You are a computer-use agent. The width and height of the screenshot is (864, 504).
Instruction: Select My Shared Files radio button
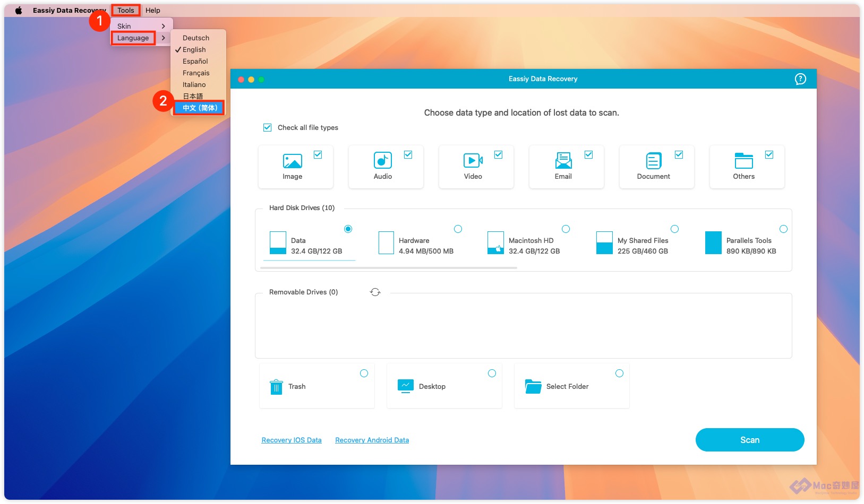675,229
